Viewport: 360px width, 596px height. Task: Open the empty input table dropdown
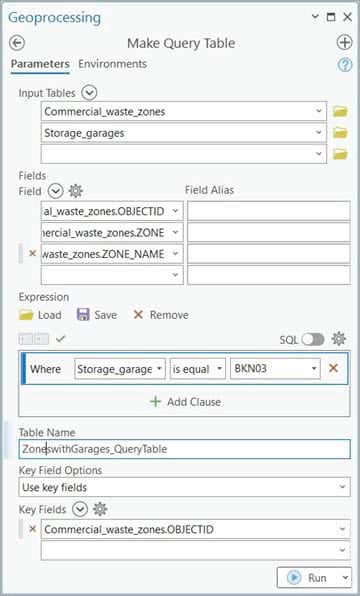pyautogui.click(x=319, y=154)
